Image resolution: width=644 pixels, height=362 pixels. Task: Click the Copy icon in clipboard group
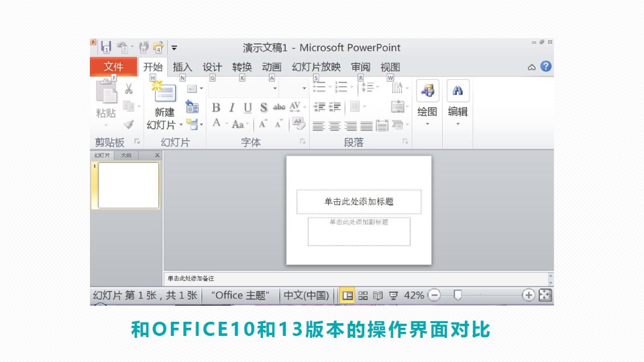click(129, 107)
